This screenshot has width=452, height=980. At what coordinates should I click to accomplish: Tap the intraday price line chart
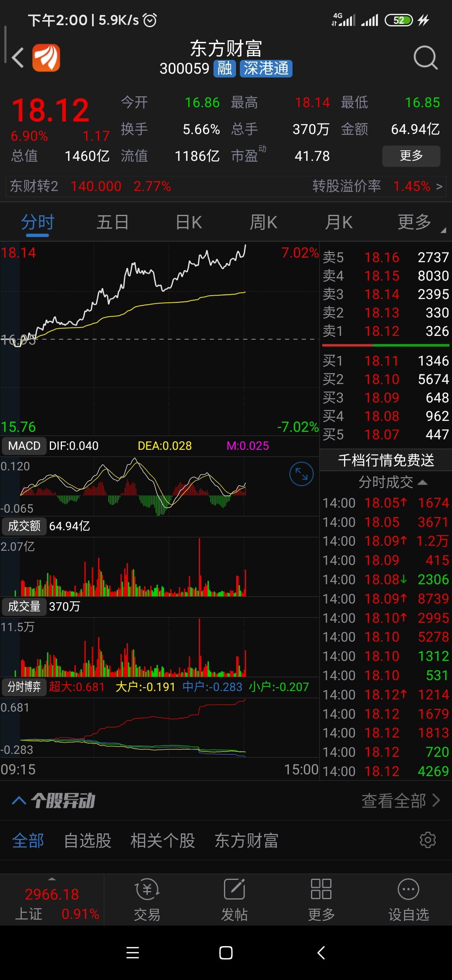pyautogui.click(x=159, y=338)
